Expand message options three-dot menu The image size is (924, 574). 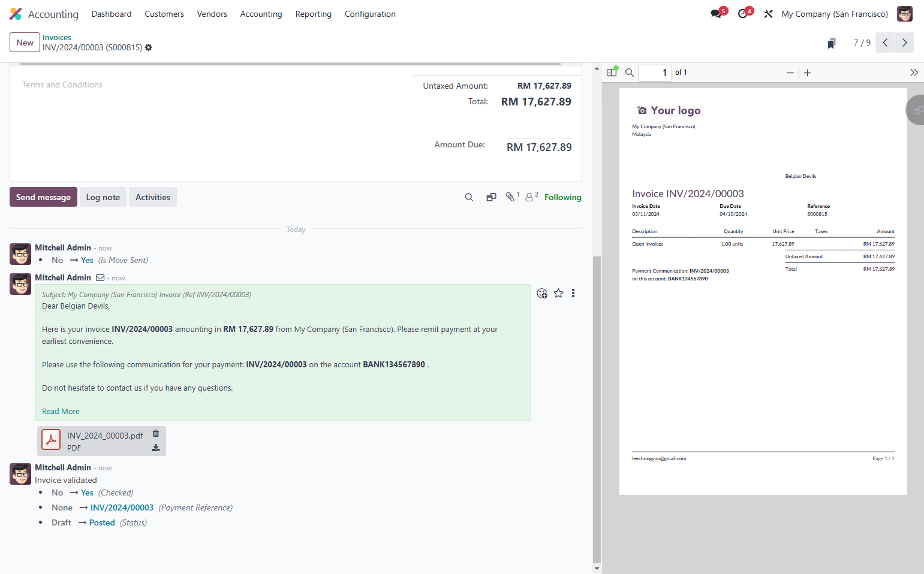(573, 293)
